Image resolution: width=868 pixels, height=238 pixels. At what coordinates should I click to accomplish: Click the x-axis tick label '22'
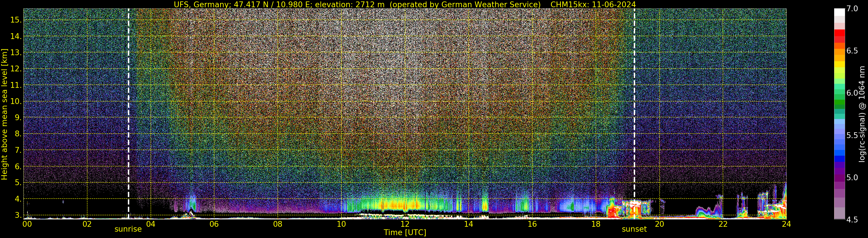723,224
